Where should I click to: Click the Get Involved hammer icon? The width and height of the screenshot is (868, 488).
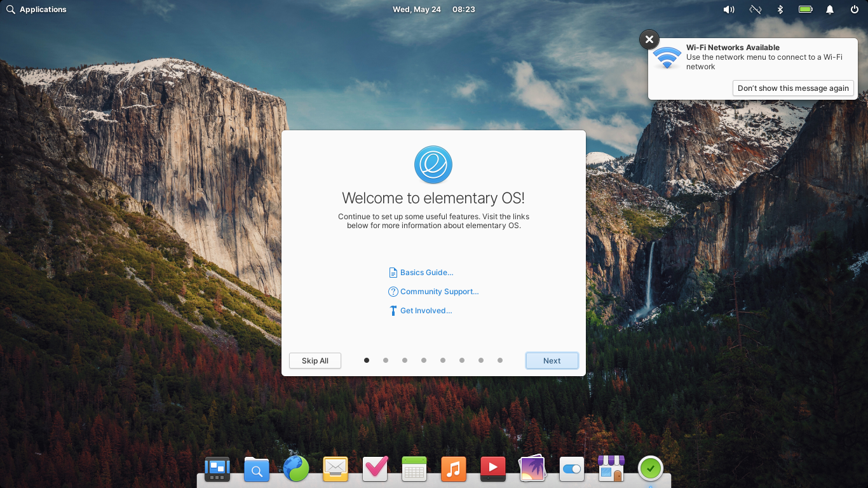point(393,311)
